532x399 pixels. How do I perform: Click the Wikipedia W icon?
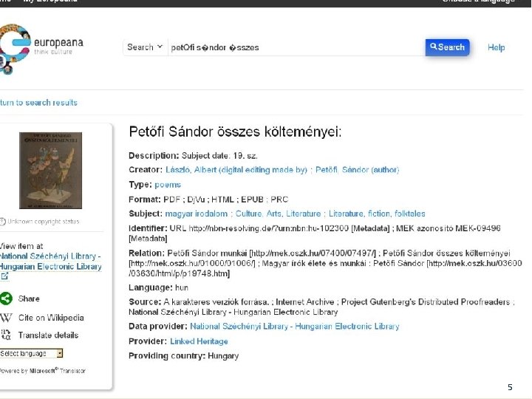point(6,318)
